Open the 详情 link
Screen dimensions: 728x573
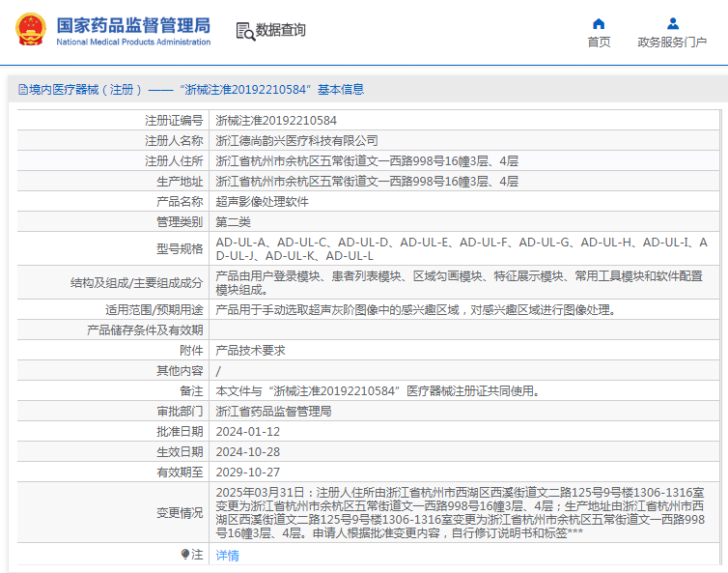point(228,555)
